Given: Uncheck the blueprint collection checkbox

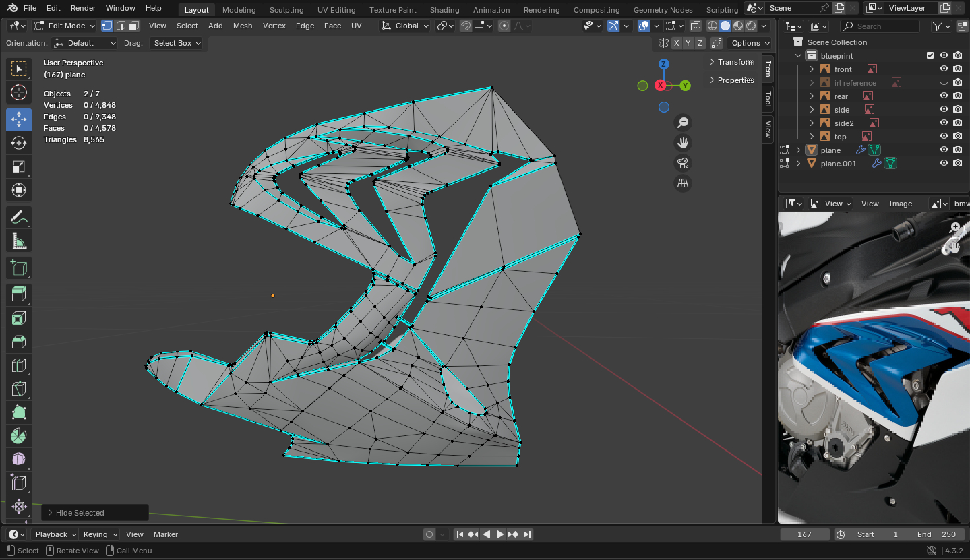Looking at the screenshot, I should (930, 56).
